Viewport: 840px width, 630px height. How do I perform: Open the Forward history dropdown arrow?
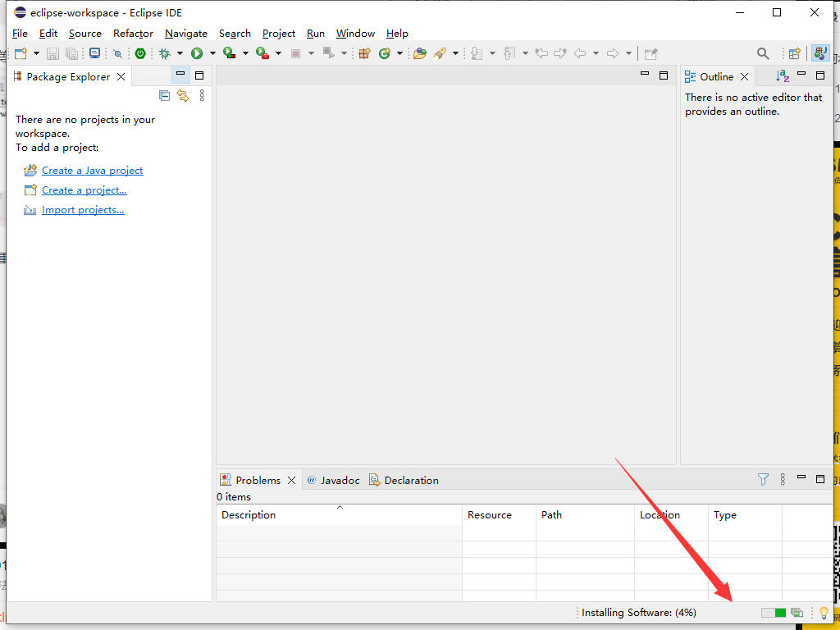(628, 53)
